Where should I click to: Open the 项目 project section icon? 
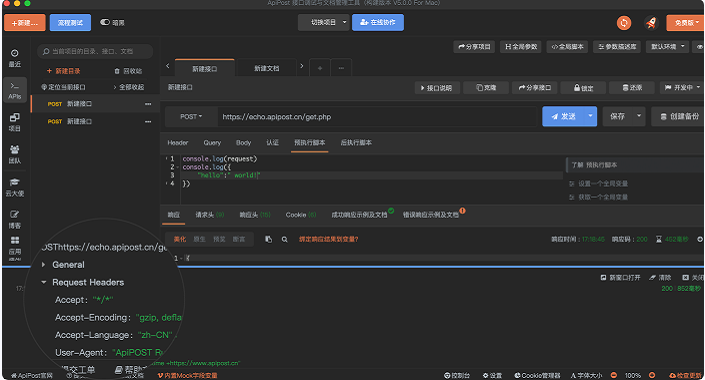click(14, 122)
